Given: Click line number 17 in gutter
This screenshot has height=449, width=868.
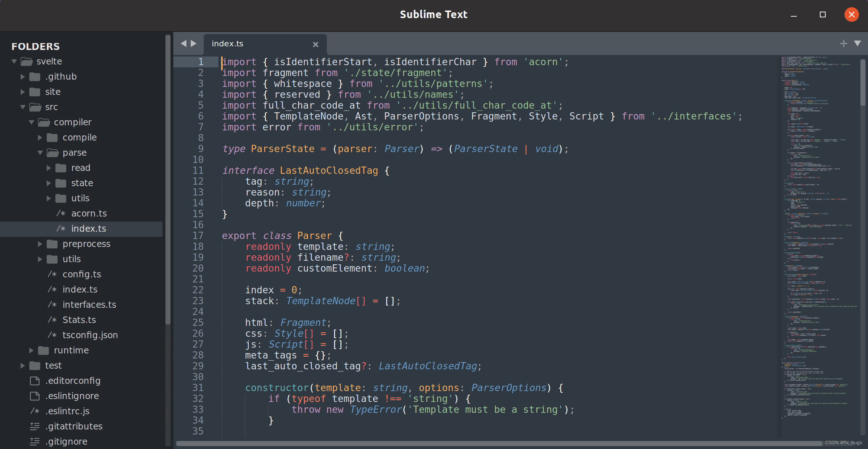Looking at the screenshot, I should pyautogui.click(x=198, y=236).
